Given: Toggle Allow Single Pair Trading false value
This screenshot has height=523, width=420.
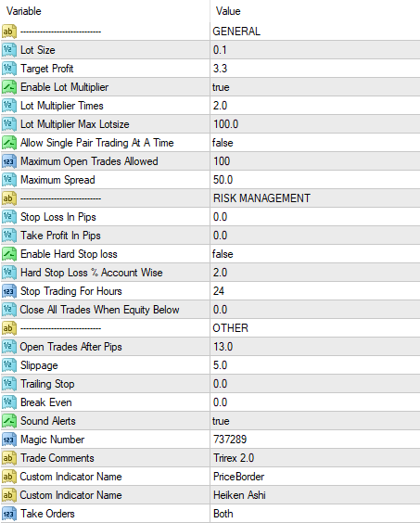Looking at the screenshot, I should [x=315, y=143].
